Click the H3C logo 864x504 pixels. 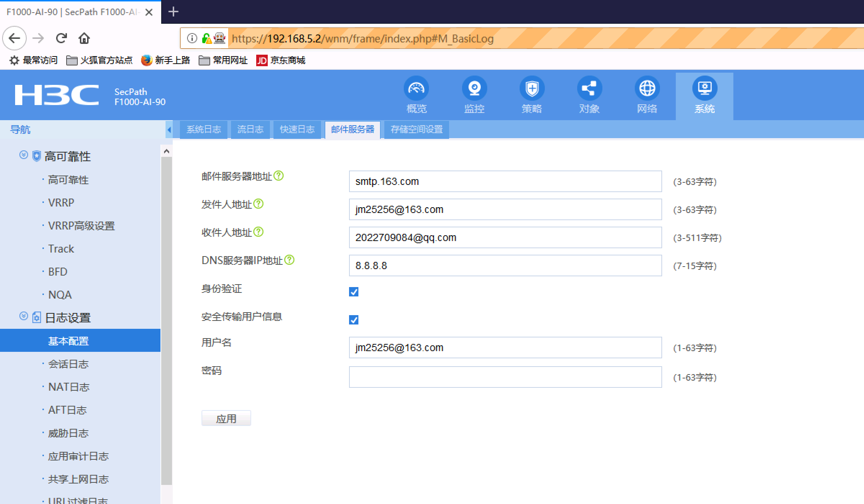point(57,95)
